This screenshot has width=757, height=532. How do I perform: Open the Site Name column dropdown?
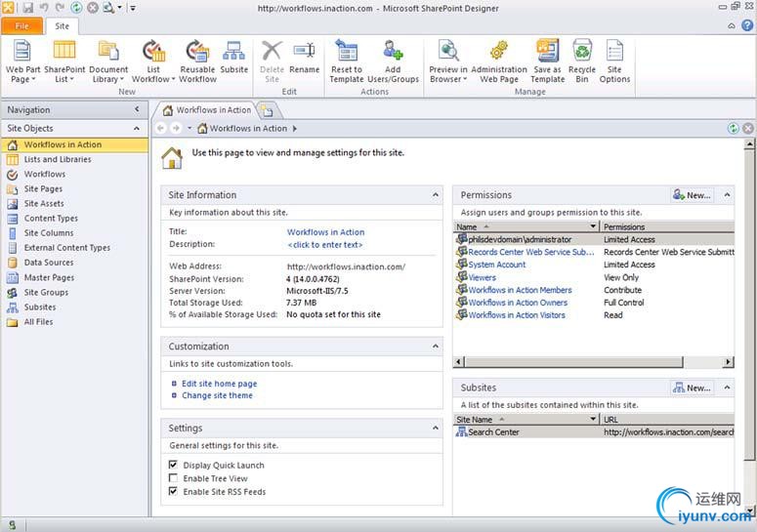[x=593, y=419]
